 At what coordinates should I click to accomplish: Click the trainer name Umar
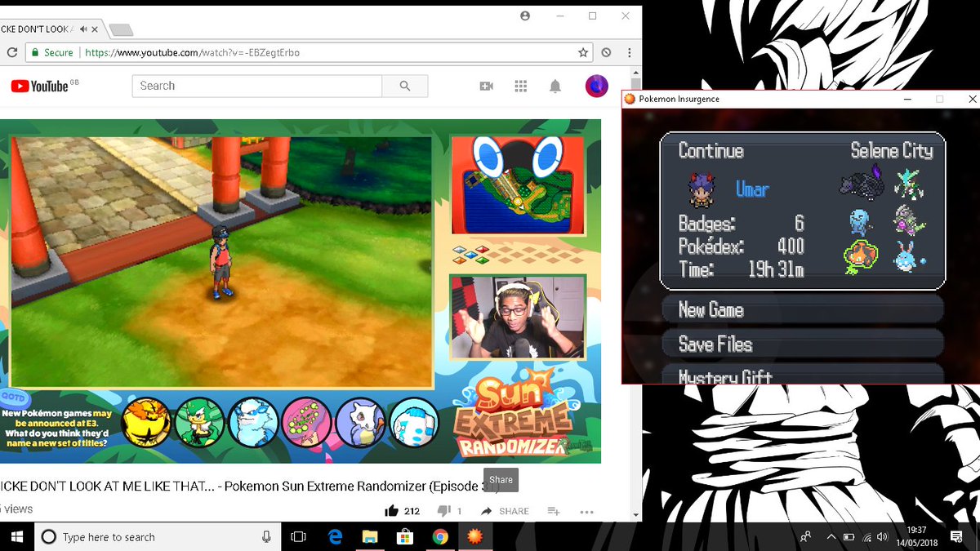(752, 189)
